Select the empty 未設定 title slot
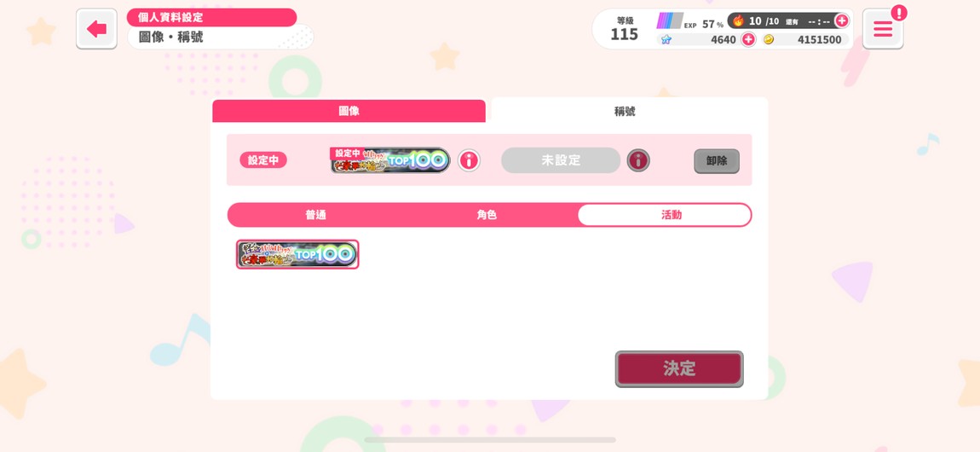Viewport: 980px width, 452px height. pos(561,160)
